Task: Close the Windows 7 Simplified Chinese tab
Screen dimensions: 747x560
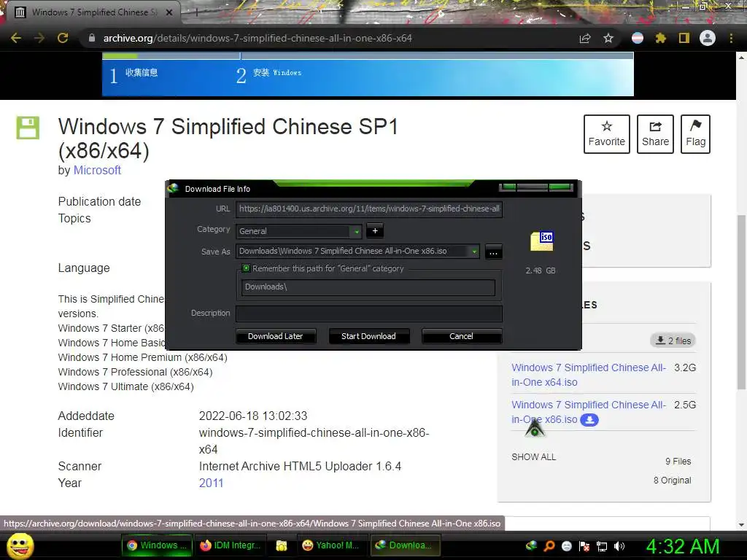Action: click(x=169, y=12)
